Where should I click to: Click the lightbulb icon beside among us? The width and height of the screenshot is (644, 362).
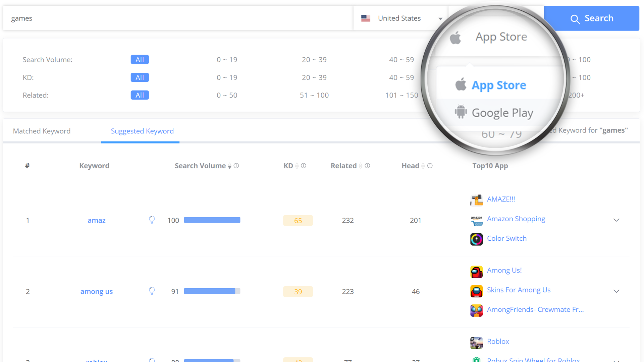point(152,291)
